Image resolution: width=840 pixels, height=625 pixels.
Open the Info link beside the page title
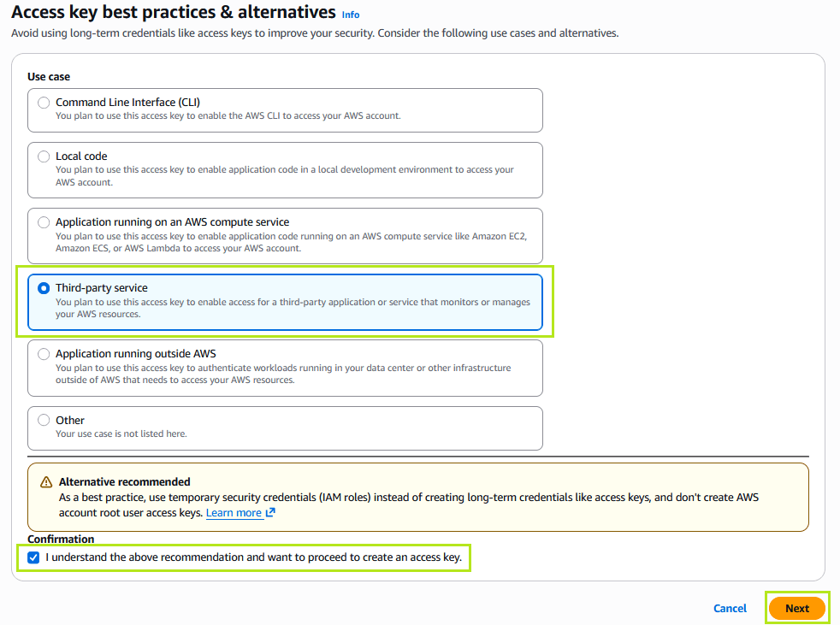click(x=351, y=15)
